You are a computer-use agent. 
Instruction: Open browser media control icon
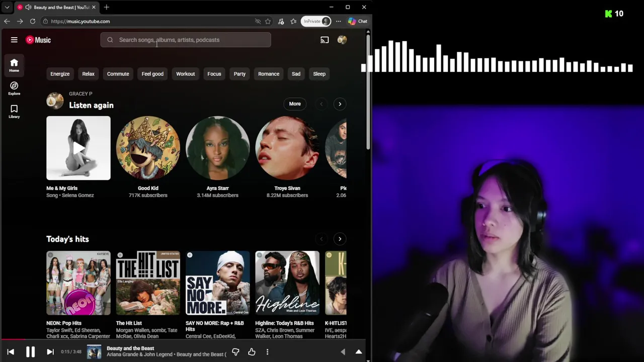(x=281, y=21)
